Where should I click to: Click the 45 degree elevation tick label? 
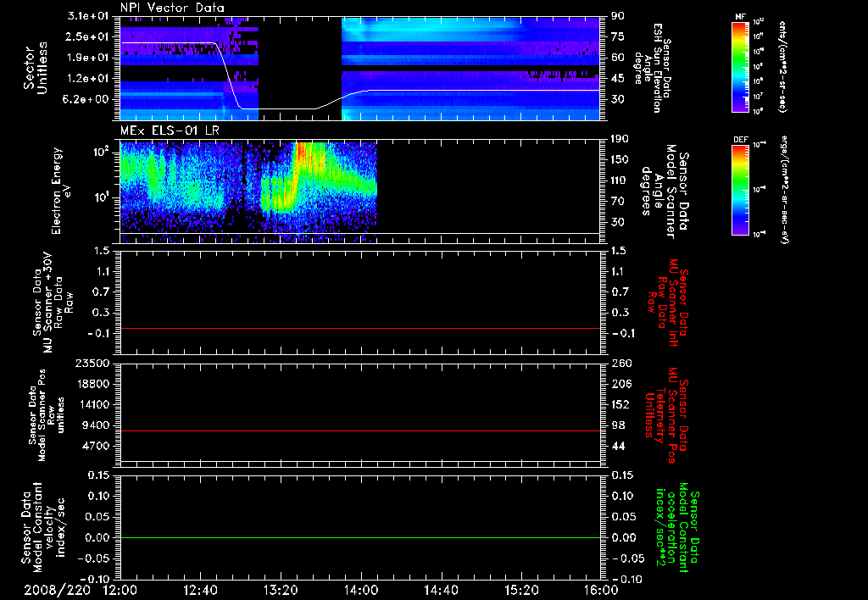click(x=618, y=79)
